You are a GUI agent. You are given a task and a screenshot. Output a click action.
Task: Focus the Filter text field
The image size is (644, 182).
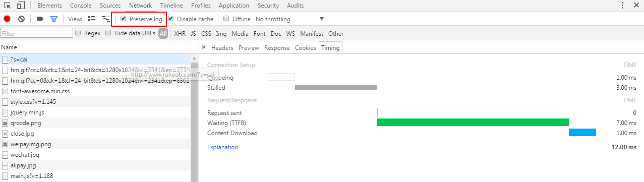37,33
